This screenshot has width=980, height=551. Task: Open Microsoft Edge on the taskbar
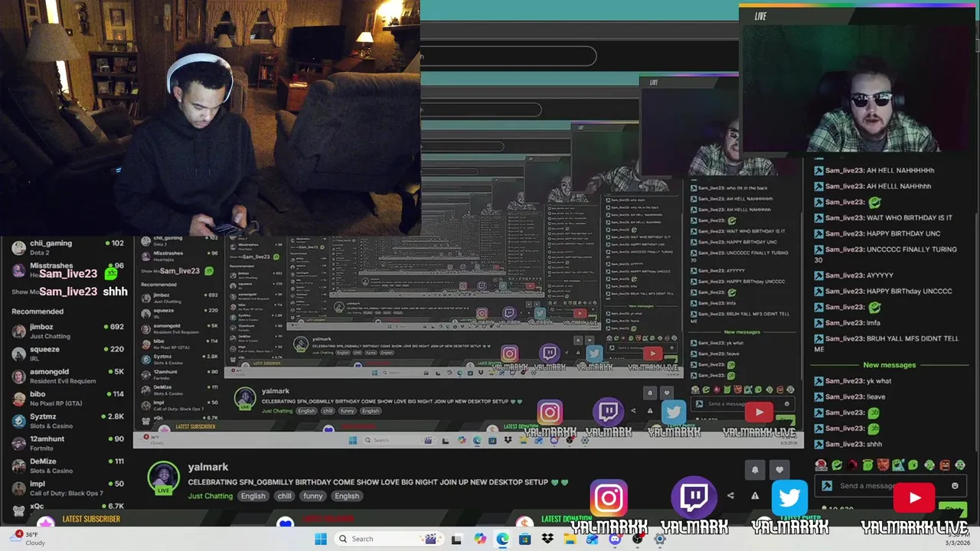502,539
